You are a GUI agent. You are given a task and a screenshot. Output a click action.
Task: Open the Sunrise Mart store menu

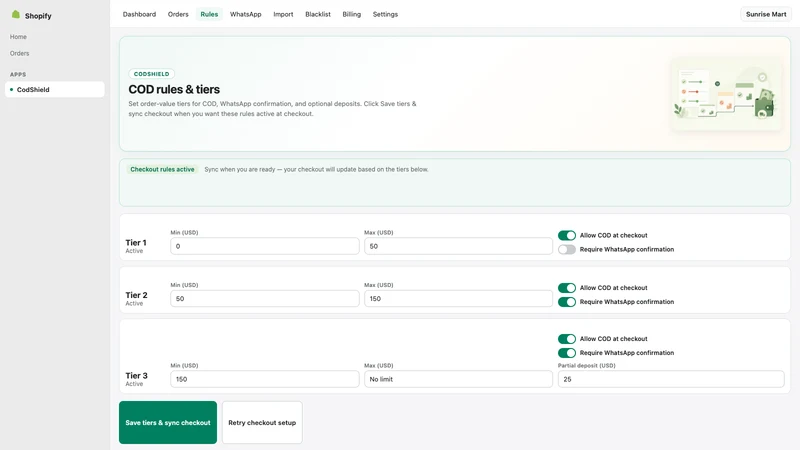coord(766,14)
